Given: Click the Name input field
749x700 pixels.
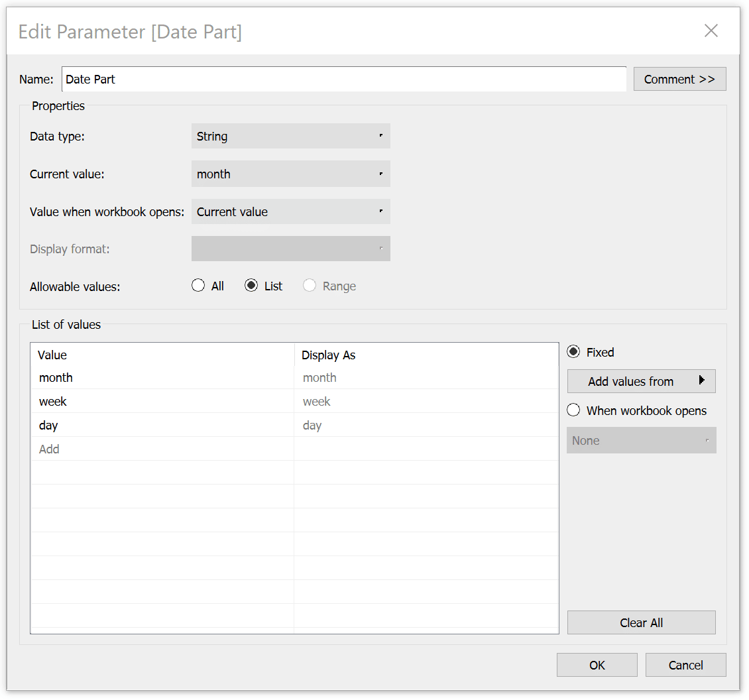Looking at the screenshot, I should point(344,79).
